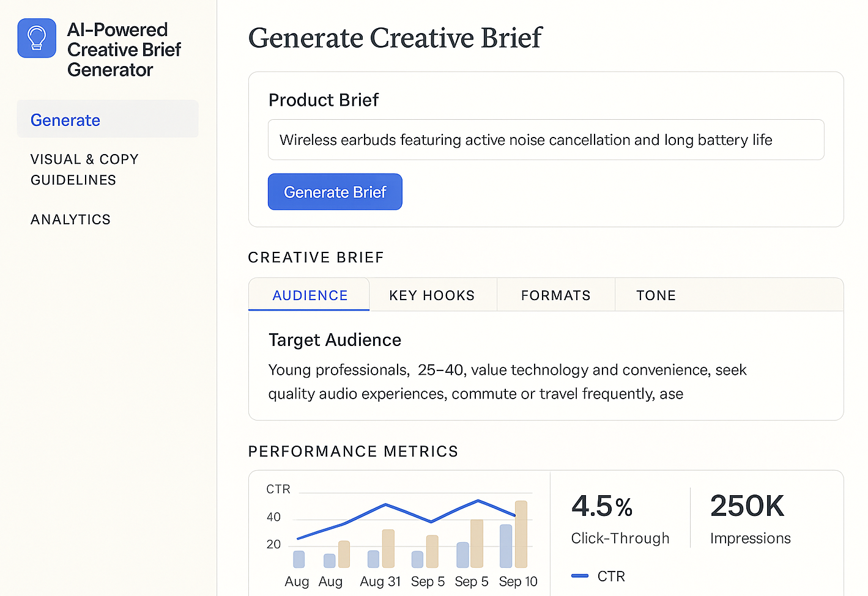
Task: Select the blue CTR legend line marker
Action: pos(579,575)
